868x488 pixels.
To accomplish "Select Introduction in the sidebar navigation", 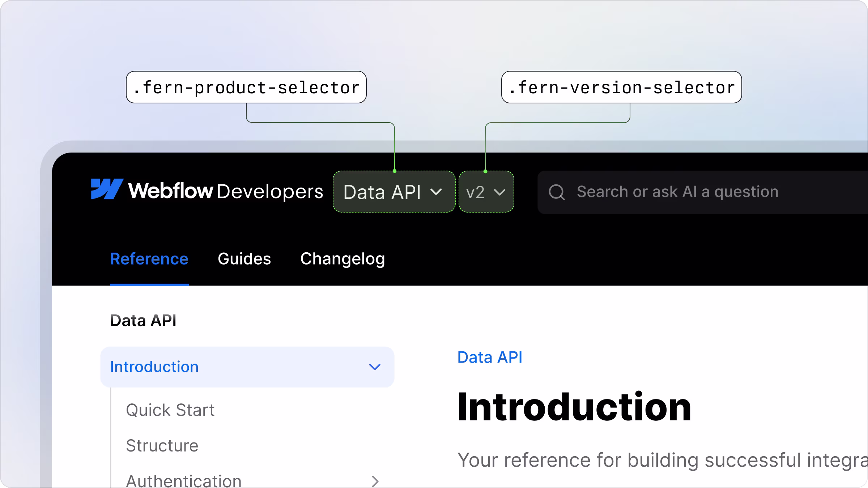I will (154, 367).
